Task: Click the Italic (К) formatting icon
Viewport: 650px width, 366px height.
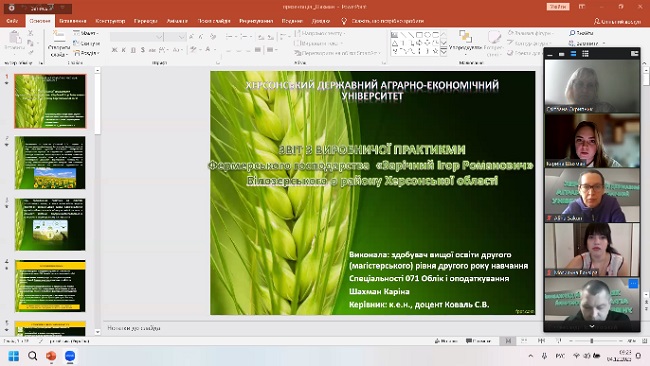Action: pos(124,50)
